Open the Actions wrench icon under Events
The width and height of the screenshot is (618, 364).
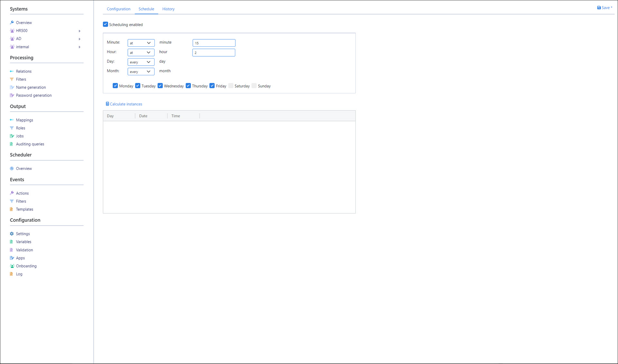tap(12, 193)
